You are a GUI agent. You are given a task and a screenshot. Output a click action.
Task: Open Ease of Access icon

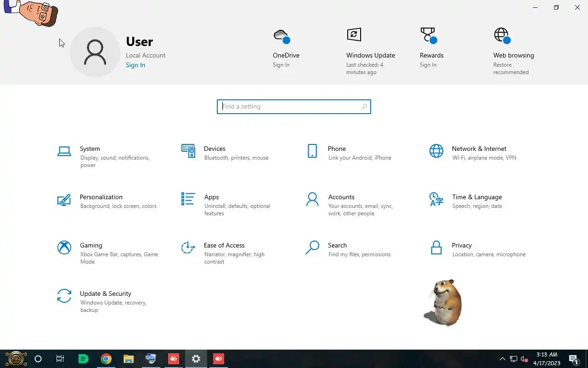(188, 247)
